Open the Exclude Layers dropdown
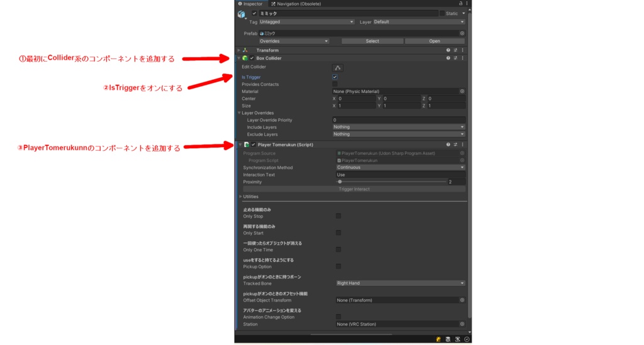This screenshot has height=345, width=644. (x=399, y=134)
